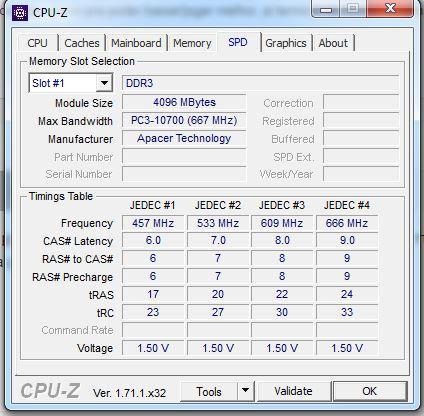Click the PC3-10700 max bandwidth field
The image size is (424, 416).
(x=184, y=120)
